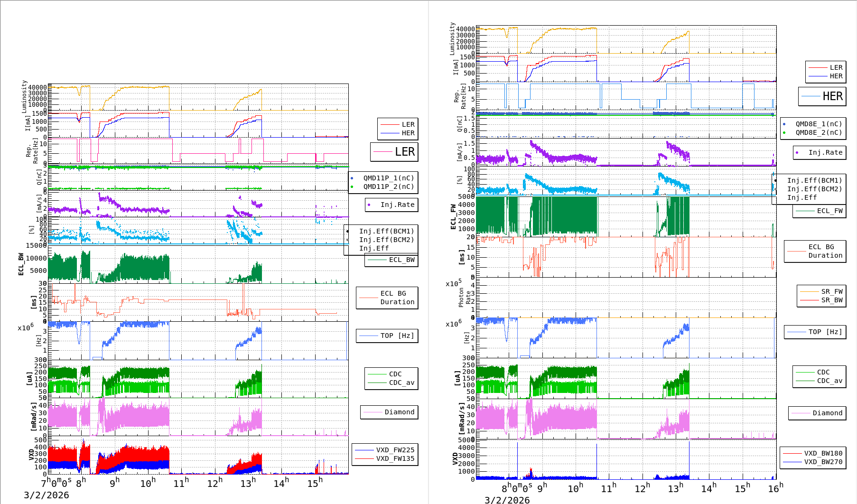Click the 16h tick label on right time axis
857x504 pixels.
coord(775,488)
